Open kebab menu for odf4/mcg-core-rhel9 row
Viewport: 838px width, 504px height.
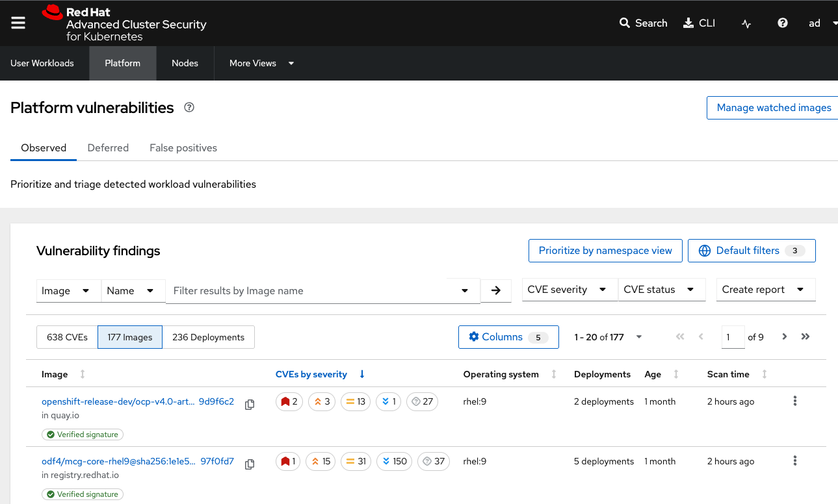(x=794, y=460)
